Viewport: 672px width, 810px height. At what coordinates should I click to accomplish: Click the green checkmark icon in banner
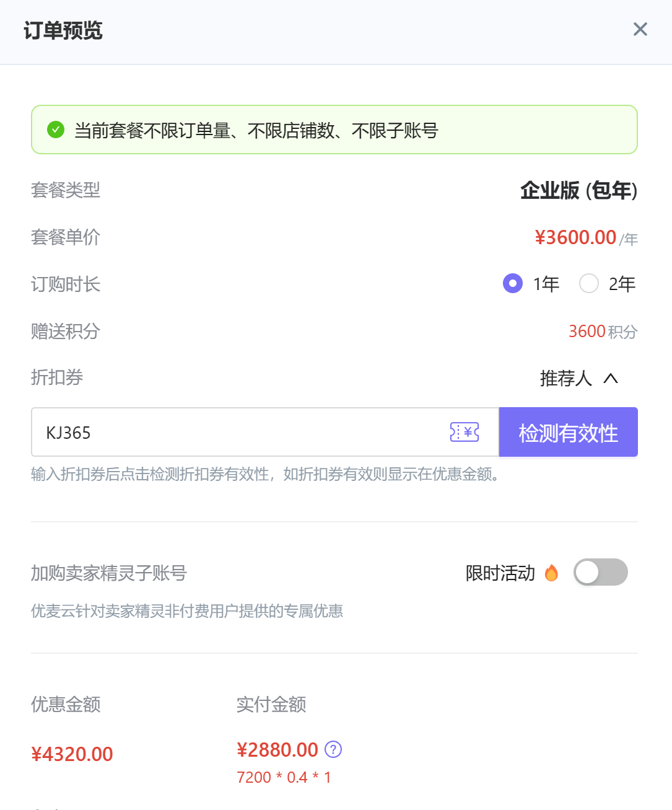pyautogui.click(x=56, y=130)
